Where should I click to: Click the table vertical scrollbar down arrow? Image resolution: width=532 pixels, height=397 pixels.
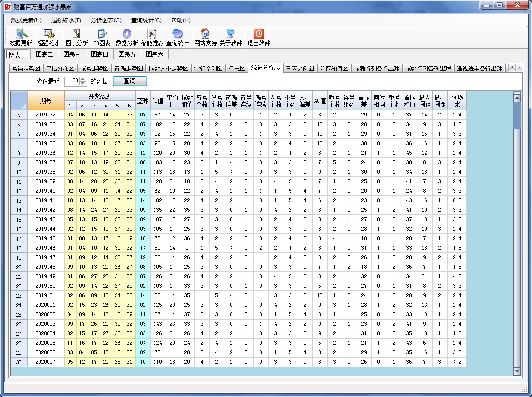(517, 371)
